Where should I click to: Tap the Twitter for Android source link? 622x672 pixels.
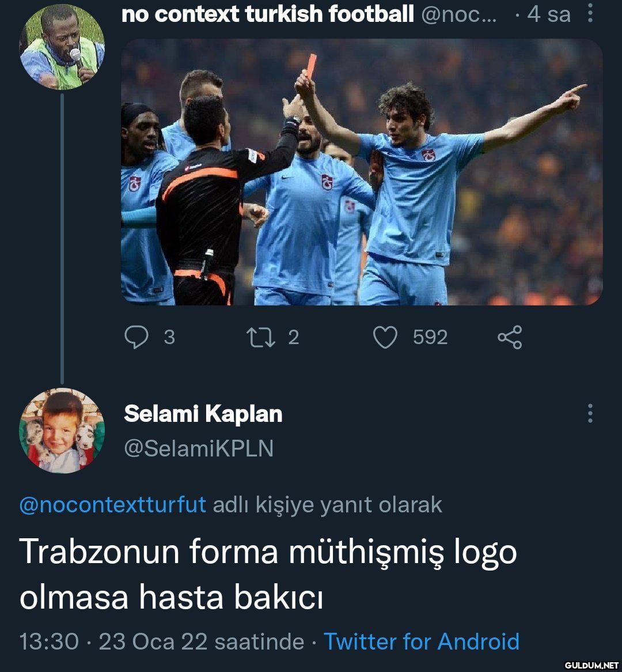[422, 641]
